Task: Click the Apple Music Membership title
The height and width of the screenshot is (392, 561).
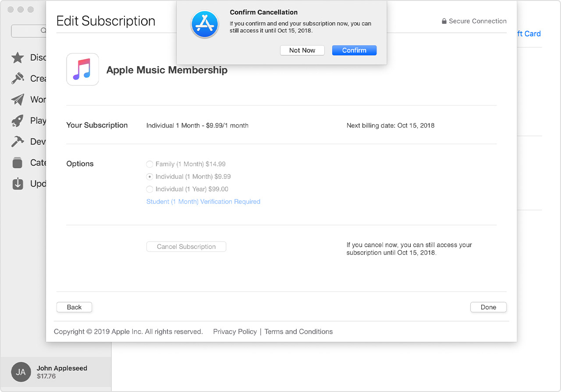Action: pos(167,70)
